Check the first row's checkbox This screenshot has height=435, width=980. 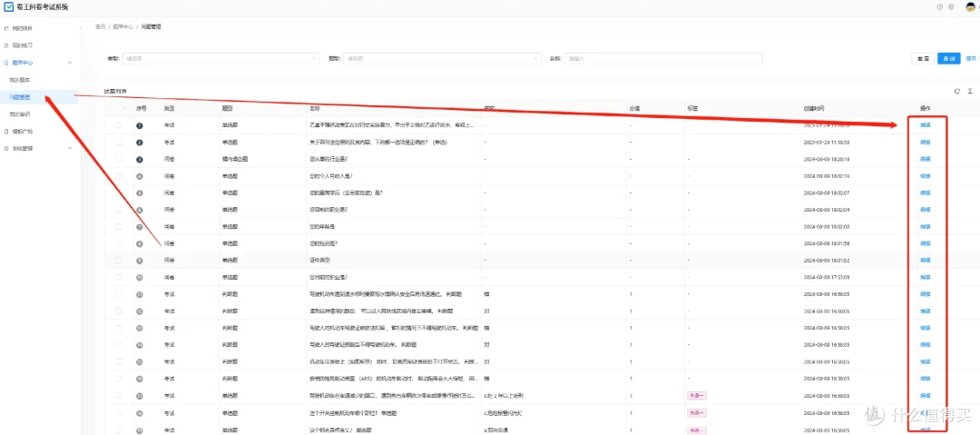[119, 126]
